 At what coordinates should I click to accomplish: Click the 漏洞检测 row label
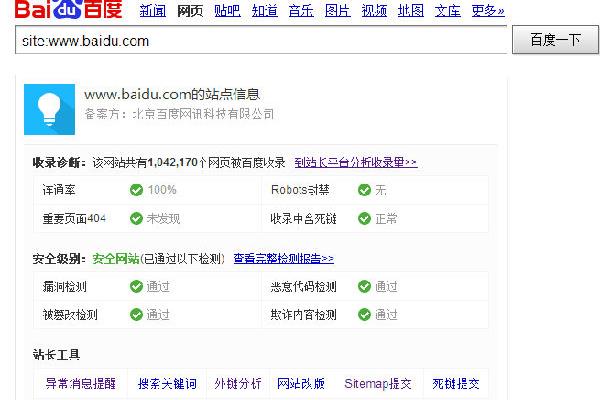(x=65, y=286)
